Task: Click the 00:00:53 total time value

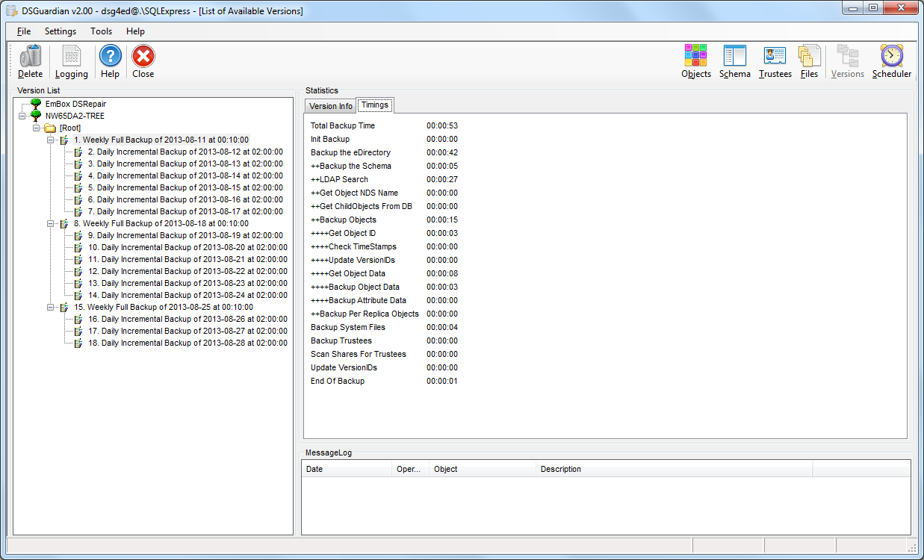Action: (442, 125)
